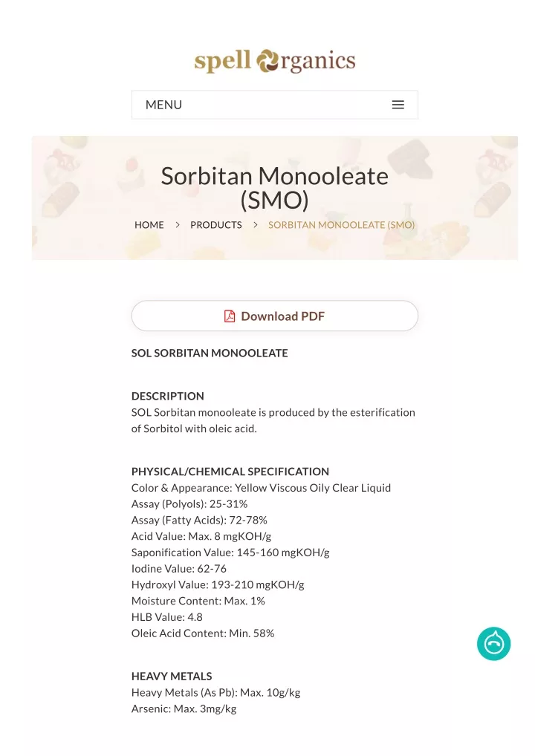Click the swirl emblem in Spell Organics logo

[268, 61]
